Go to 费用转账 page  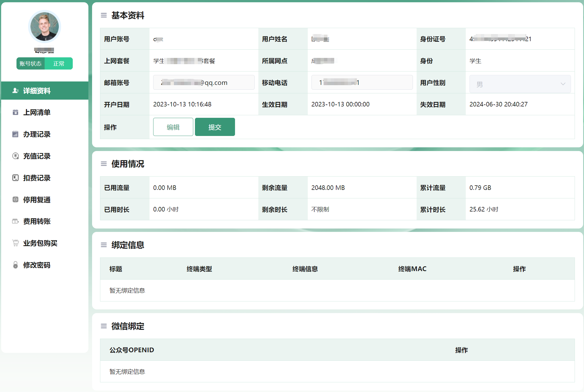[45, 221]
